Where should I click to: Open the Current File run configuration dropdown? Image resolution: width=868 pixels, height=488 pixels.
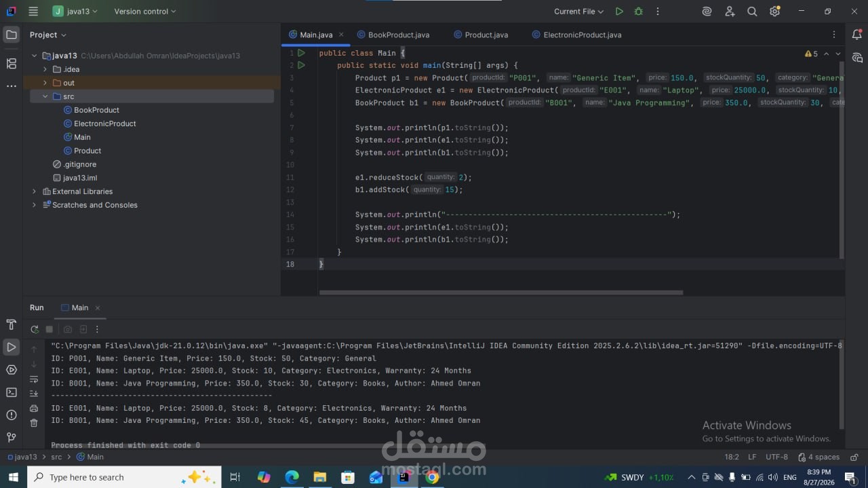pyautogui.click(x=578, y=12)
